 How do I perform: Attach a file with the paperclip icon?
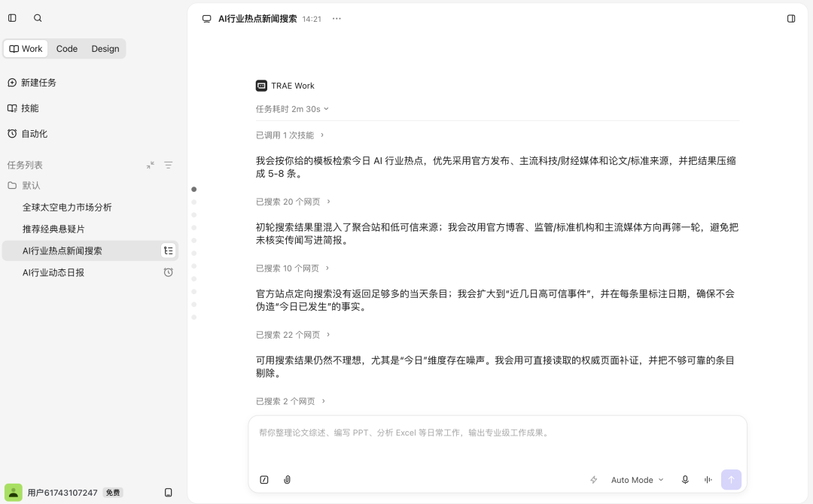point(288,480)
